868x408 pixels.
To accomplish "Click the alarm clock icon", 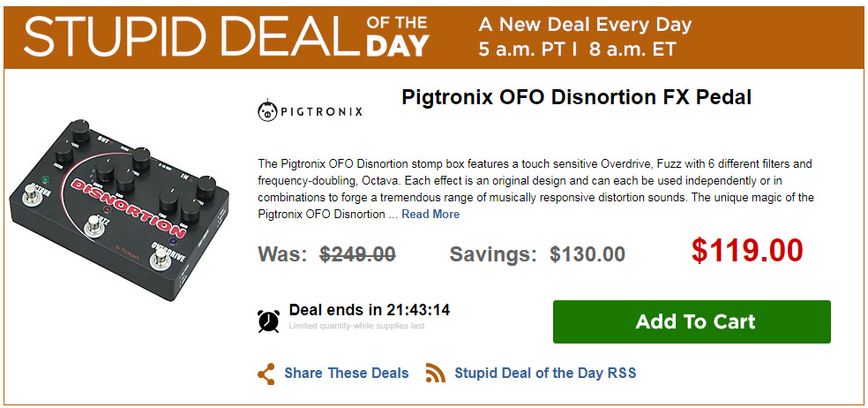I will pyautogui.click(x=268, y=321).
